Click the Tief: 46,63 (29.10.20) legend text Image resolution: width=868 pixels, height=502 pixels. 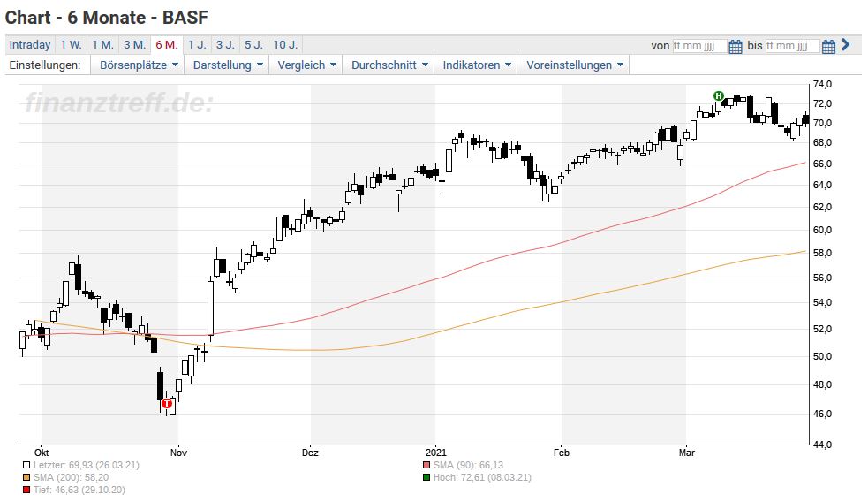(x=79, y=490)
